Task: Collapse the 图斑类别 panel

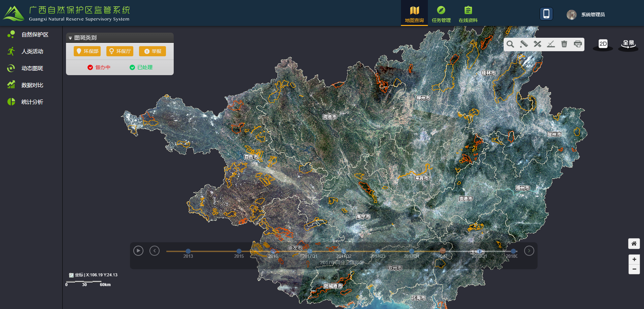Action: pyautogui.click(x=70, y=38)
